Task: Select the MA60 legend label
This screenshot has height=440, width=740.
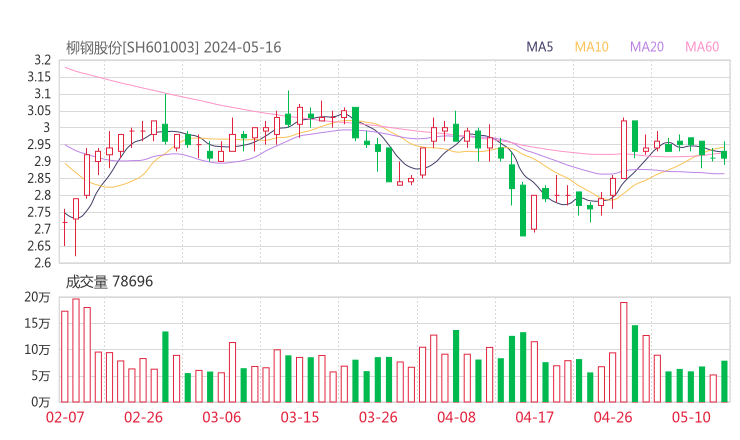Action: (702, 47)
